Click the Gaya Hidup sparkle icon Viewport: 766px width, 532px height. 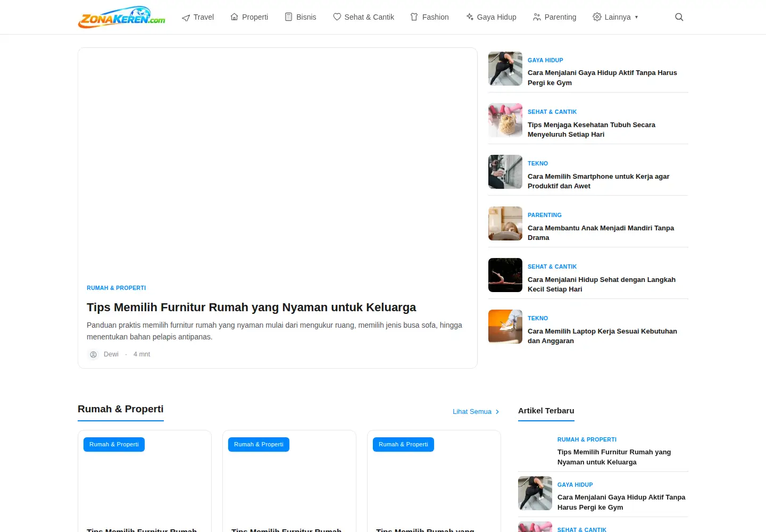(x=470, y=17)
